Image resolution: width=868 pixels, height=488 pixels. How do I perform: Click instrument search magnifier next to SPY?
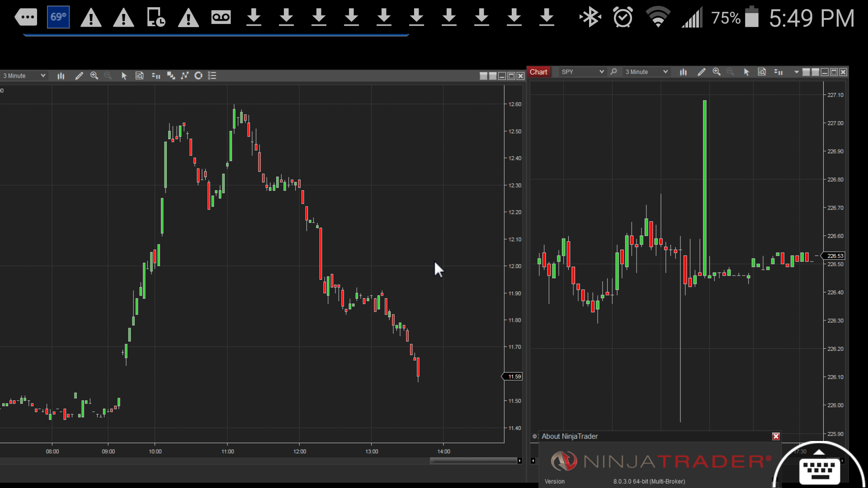pos(613,72)
